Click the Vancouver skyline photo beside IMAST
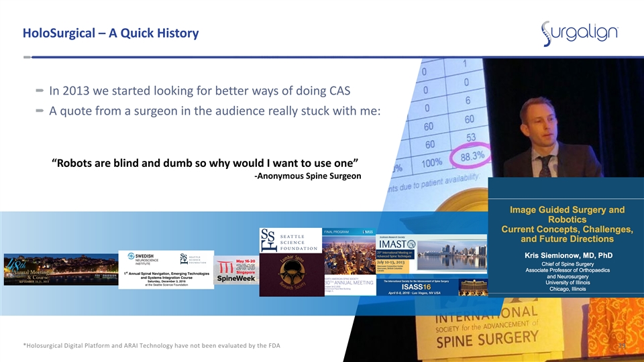 pyautogui.click(x=451, y=255)
